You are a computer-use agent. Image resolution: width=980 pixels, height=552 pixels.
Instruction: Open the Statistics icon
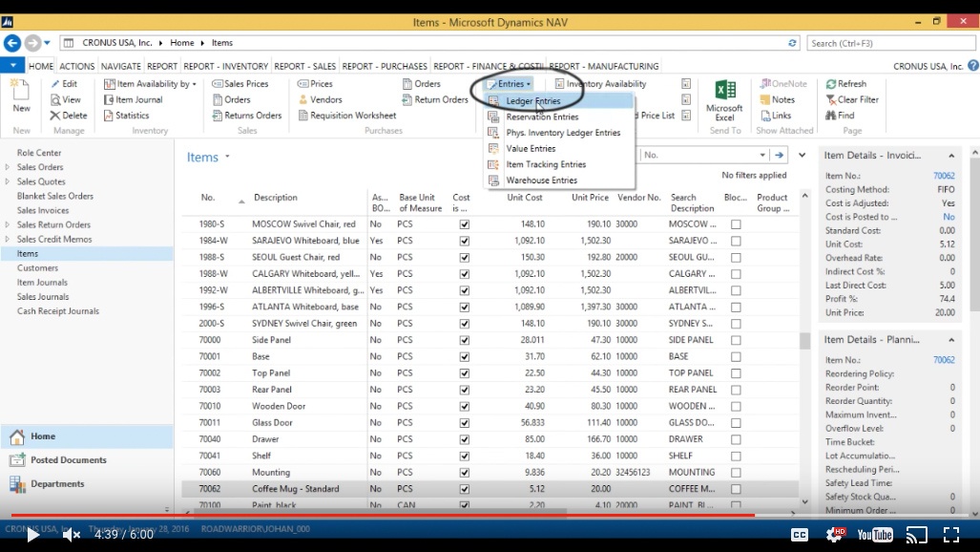click(109, 116)
